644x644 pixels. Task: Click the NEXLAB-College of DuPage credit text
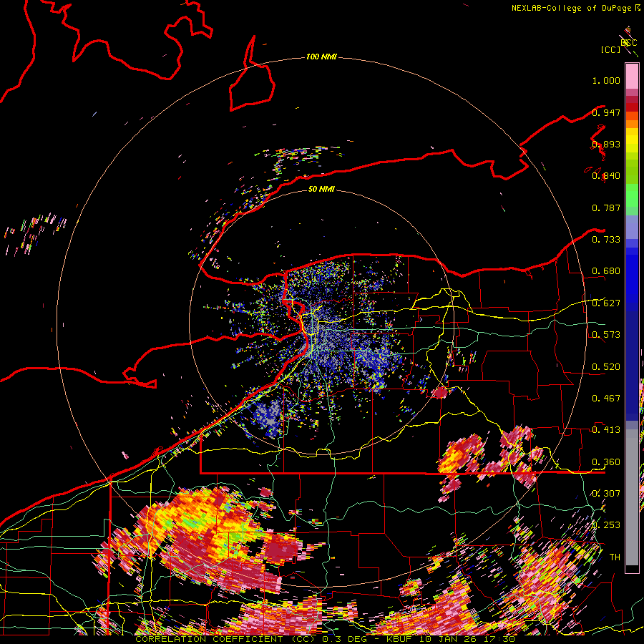(x=571, y=8)
